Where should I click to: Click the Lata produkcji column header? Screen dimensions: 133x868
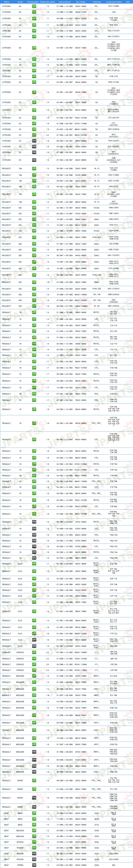[x=64, y=2]
